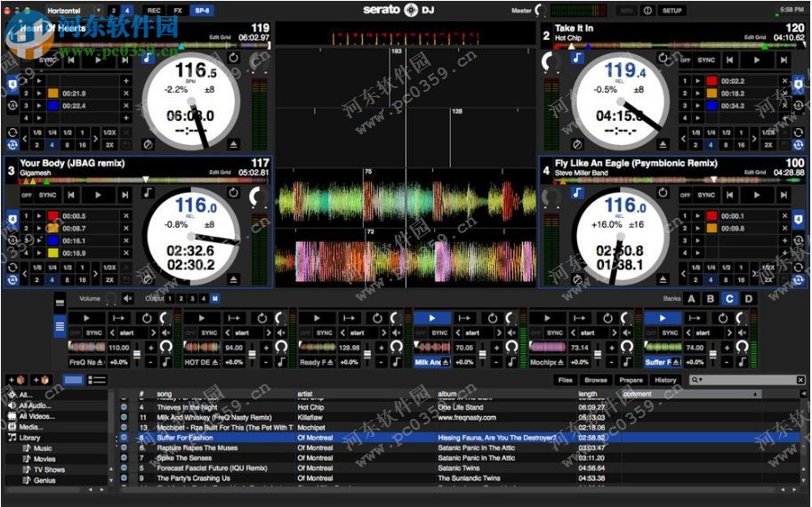Open the info circle icon in top bar
Screen dimensions: 812x507
pos(647,11)
